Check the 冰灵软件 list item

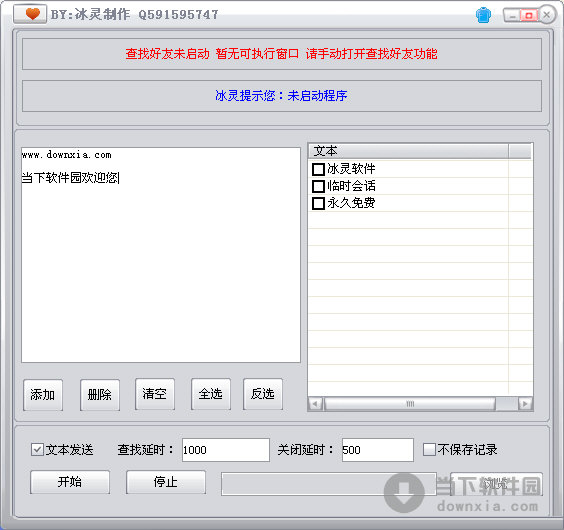point(318,169)
